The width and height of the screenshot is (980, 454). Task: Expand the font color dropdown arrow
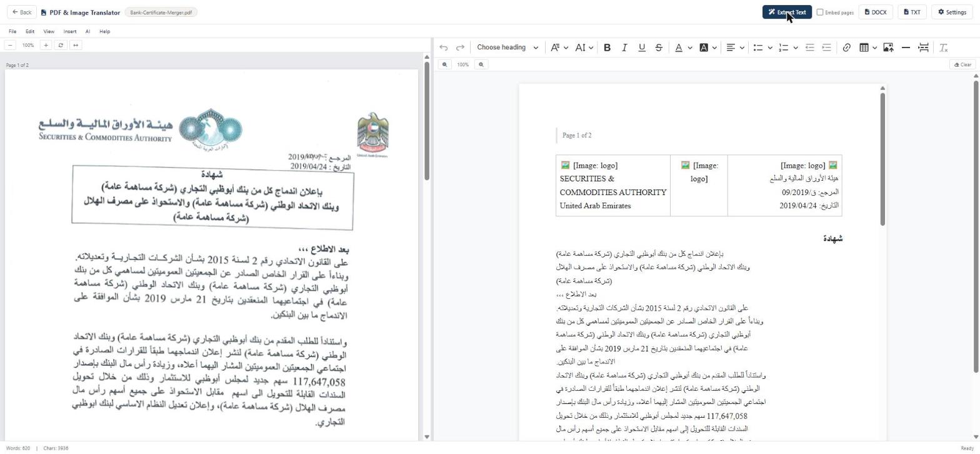[690, 48]
